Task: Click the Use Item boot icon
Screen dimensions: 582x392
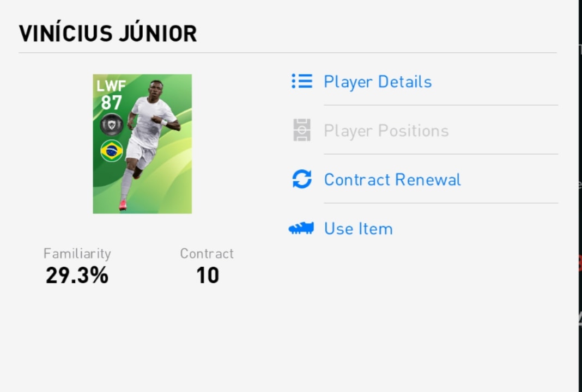Action: coord(301,228)
